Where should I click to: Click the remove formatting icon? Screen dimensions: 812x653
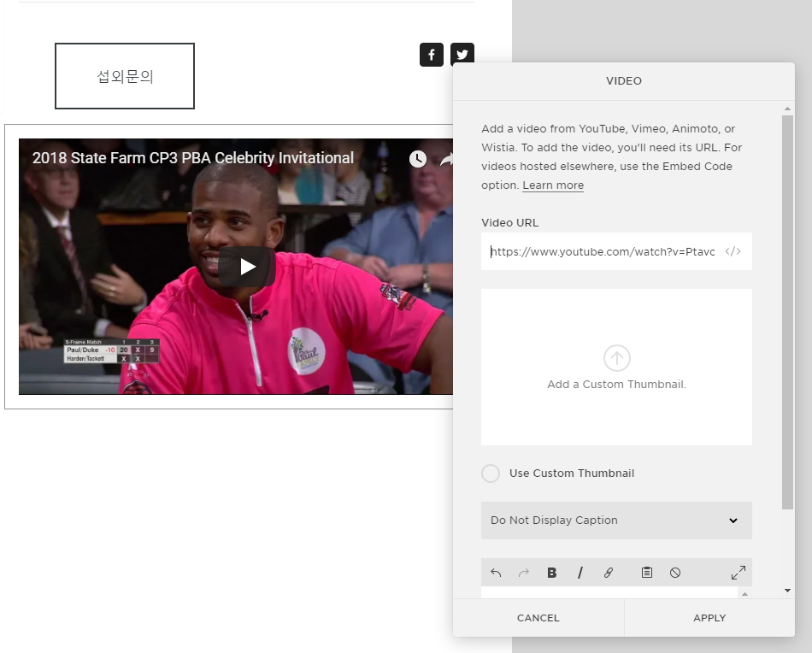(675, 573)
